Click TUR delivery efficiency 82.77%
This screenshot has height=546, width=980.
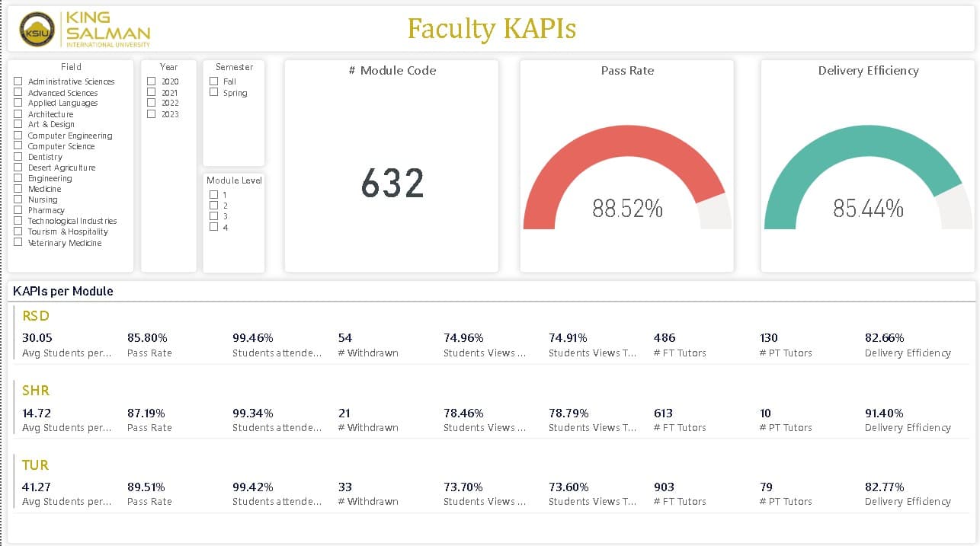pyautogui.click(x=885, y=487)
